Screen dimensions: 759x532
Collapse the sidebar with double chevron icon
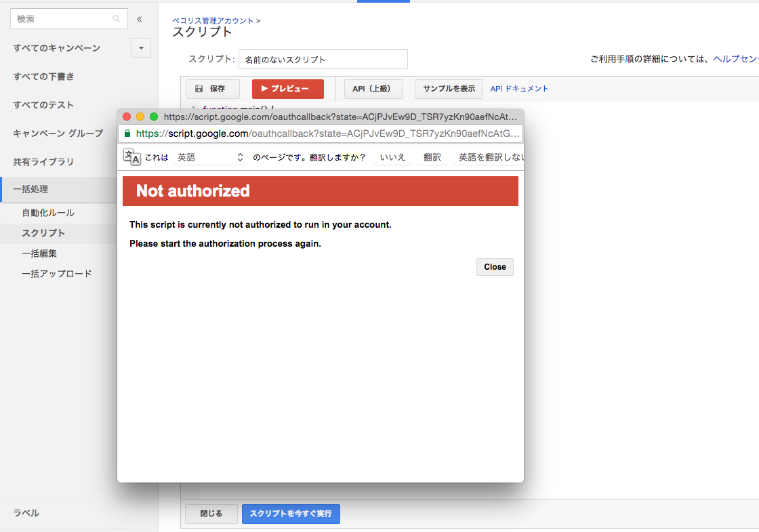pos(140,20)
